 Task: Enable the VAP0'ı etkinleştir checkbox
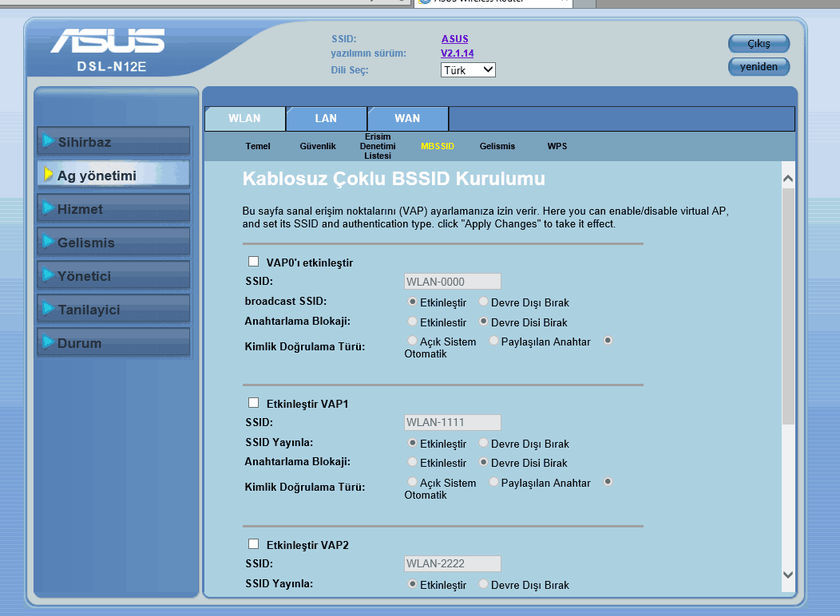[x=254, y=262]
